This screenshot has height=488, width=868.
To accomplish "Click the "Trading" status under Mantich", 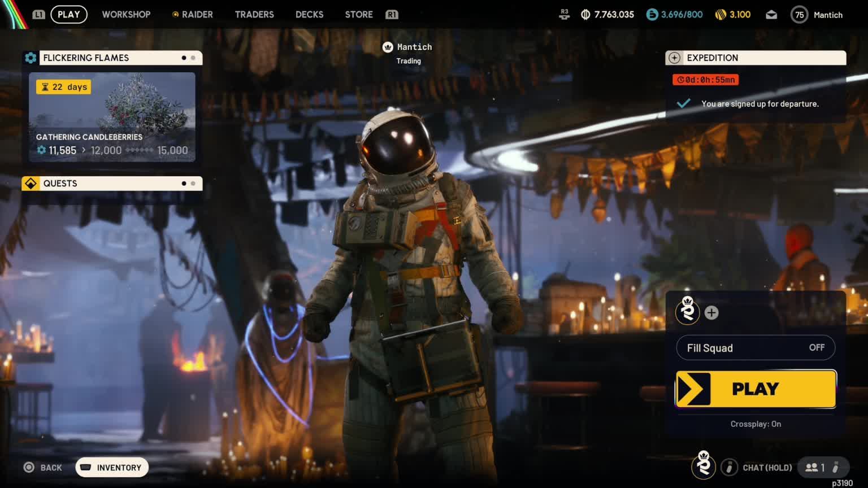I will [x=409, y=61].
